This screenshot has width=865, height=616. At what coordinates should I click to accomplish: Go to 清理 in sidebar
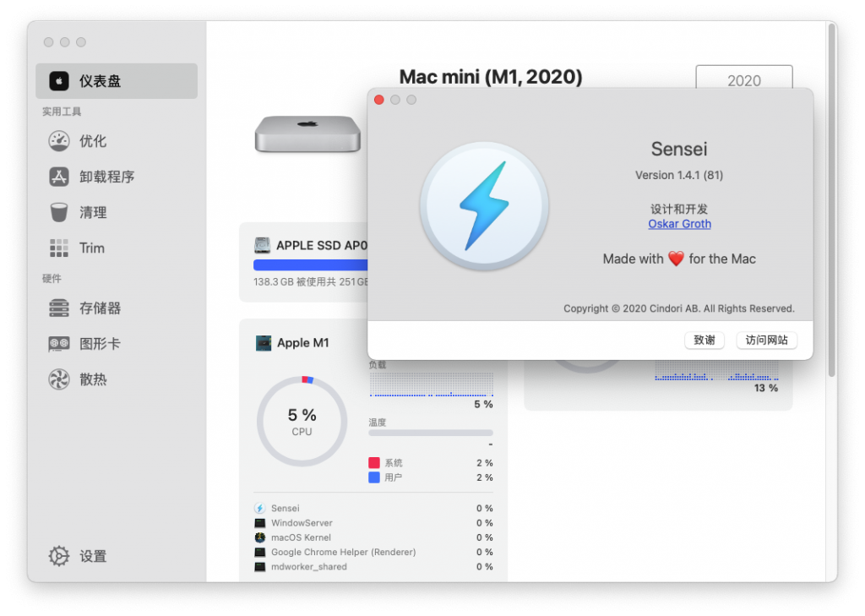pyautogui.click(x=117, y=212)
